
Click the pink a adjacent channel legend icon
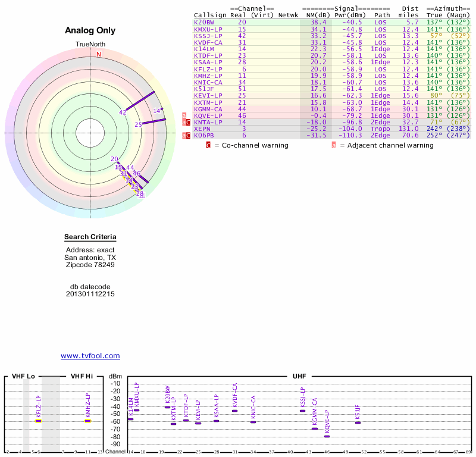pos(334,145)
